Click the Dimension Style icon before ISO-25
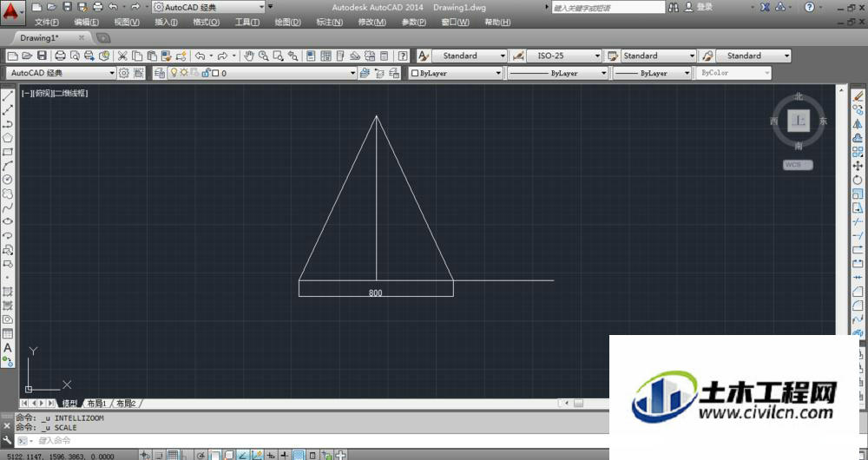The image size is (868, 460). pos(518,56)
